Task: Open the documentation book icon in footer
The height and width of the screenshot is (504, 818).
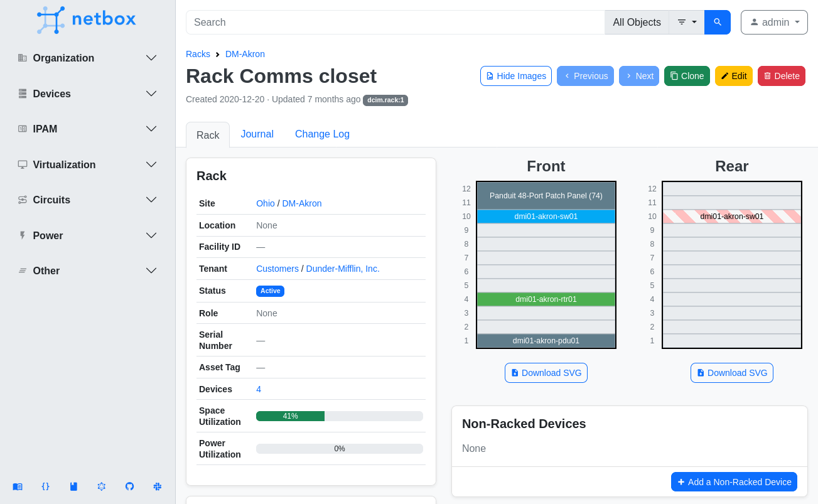Action: click(18, 486)
